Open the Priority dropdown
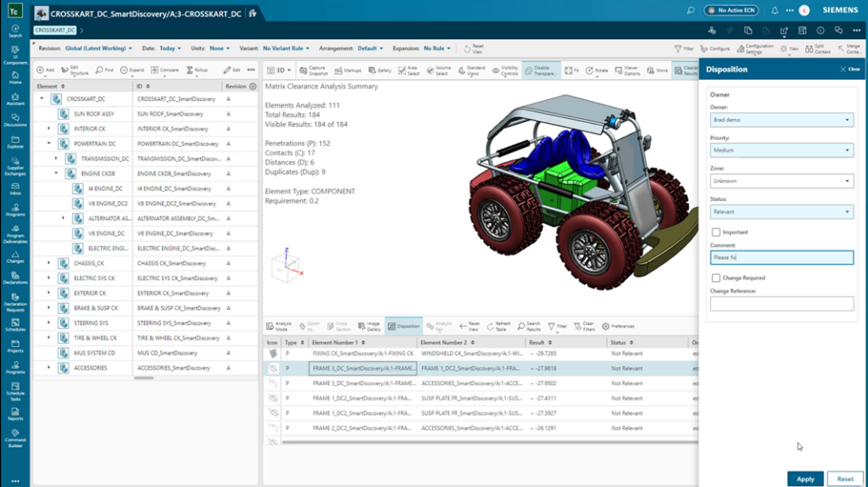Image resolution: width=868 pixels, height=487 pixels. (782, 150)
